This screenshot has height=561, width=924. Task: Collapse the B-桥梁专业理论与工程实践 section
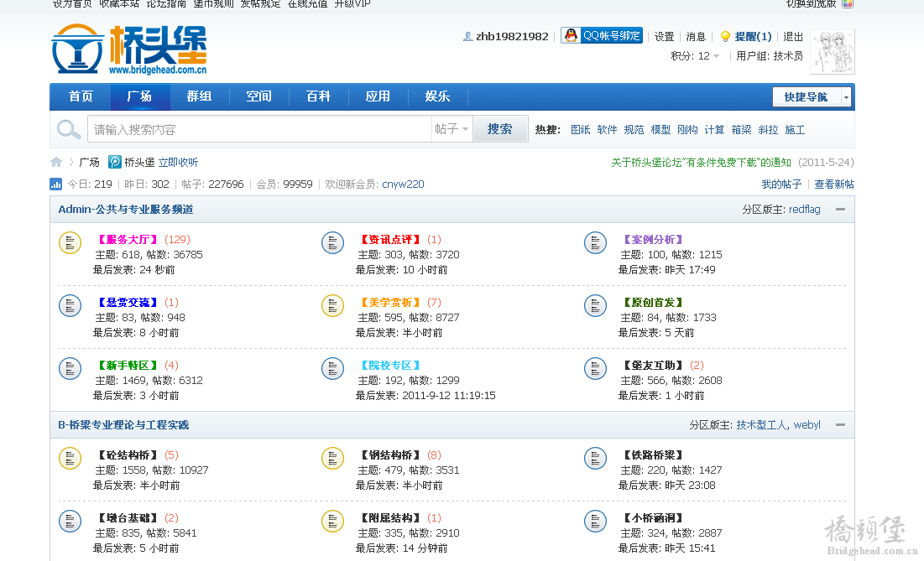pyautogui.click(x=840, y=425)
